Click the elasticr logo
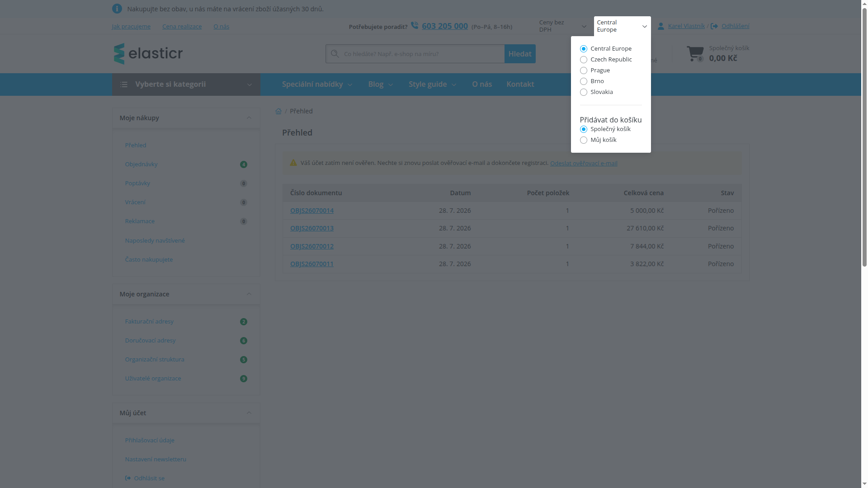The width and height of the screenshot is (868, 488). tap(148, 54)
